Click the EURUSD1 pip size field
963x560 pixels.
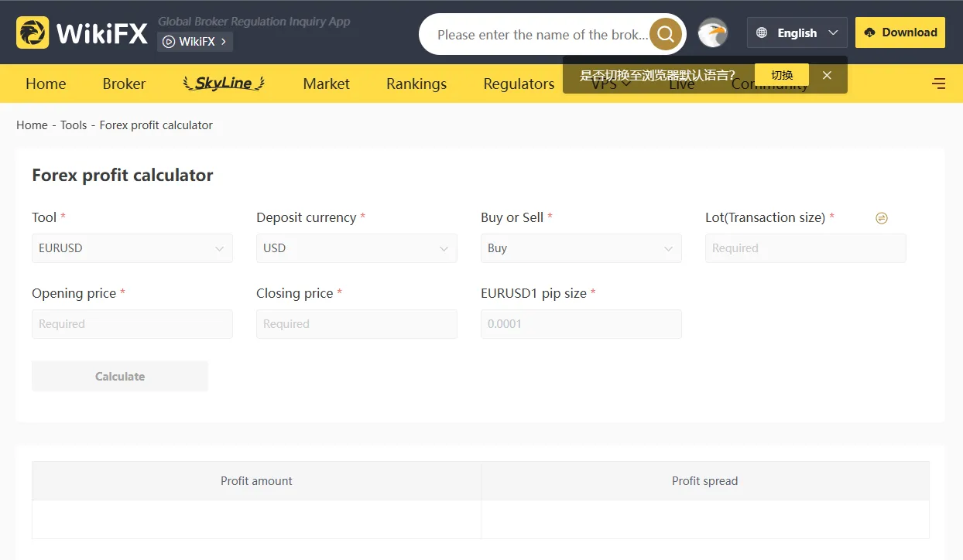pos(581,324)
